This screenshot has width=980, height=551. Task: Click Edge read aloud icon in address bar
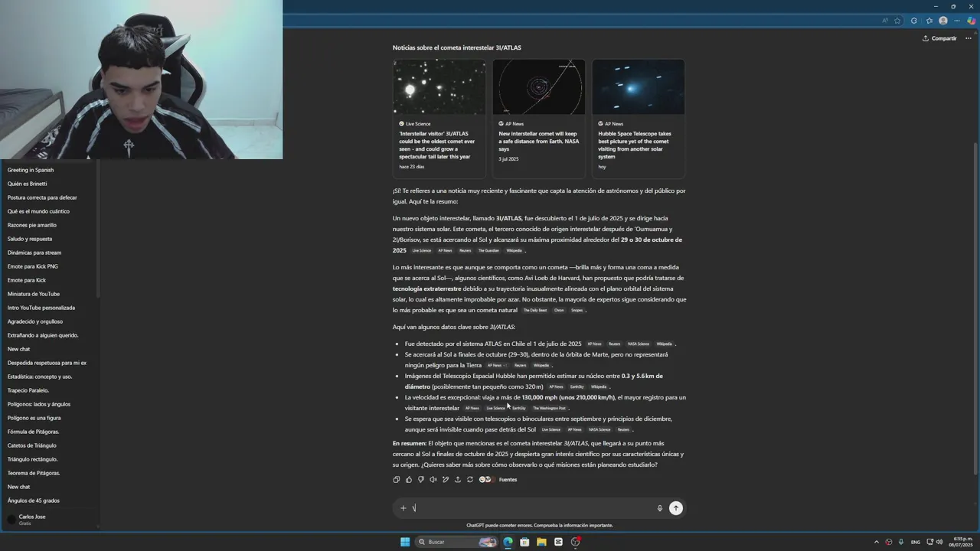pyautogui.click(x=885, y=21)
